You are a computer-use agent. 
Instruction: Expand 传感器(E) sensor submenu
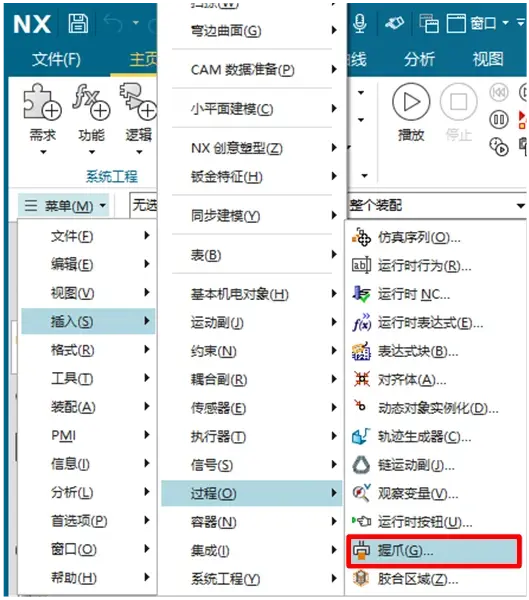coord(251,408)
